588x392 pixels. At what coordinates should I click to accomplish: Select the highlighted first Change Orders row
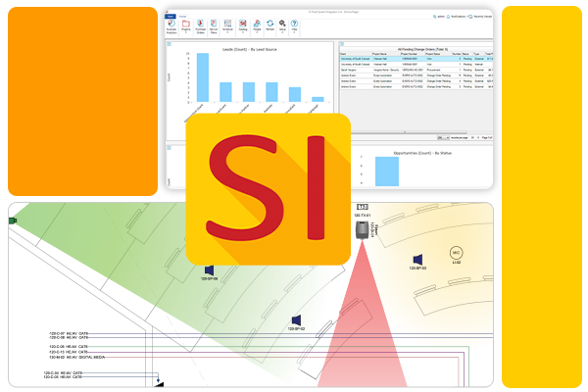[416, 59]
